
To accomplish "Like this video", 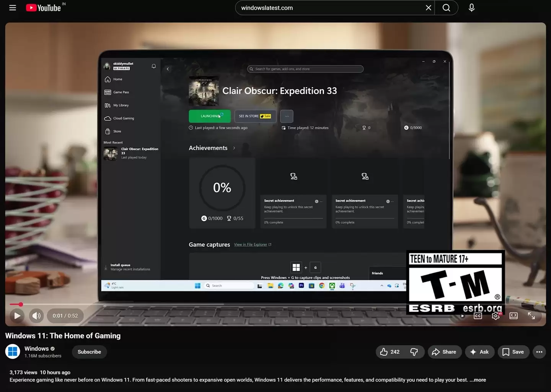I will click(x=390, y=352).
